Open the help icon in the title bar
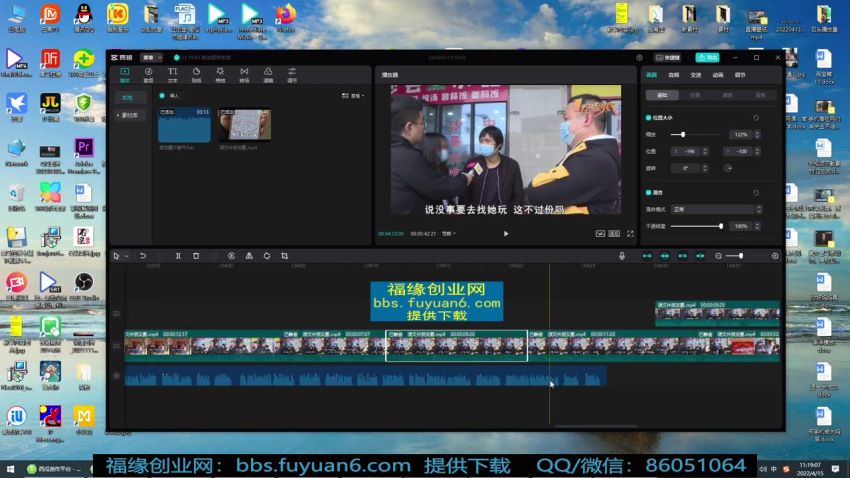 (640, 57)
